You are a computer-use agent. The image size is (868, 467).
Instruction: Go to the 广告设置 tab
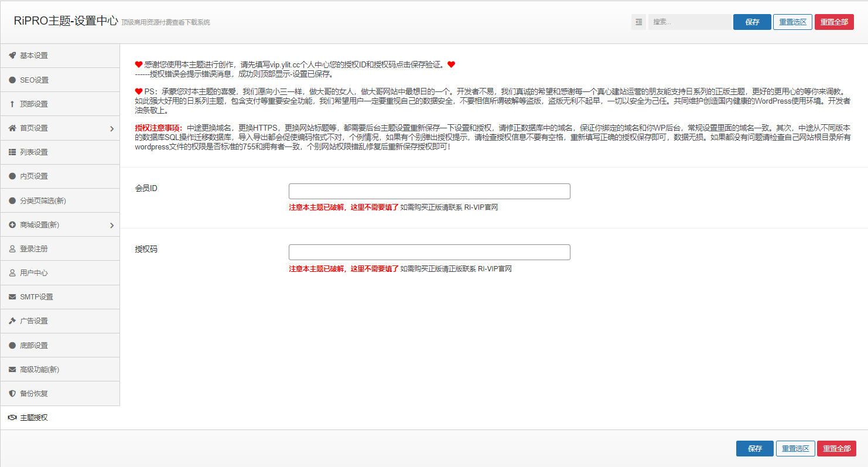[x=60, y=321]
